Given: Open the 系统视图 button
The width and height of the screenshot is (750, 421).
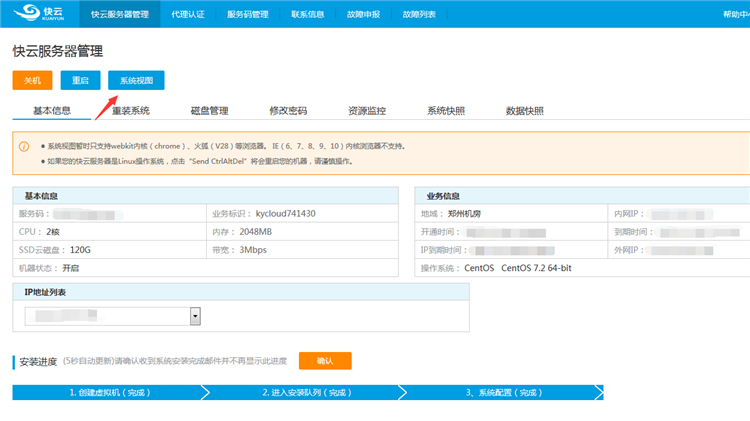Looking at the screenshot, I should pyautogui.click(x=137, y=80).
